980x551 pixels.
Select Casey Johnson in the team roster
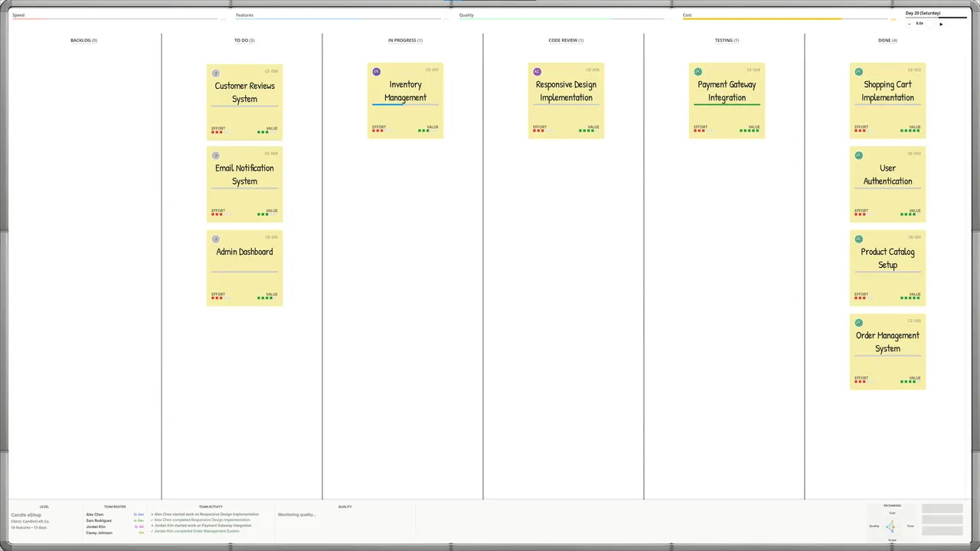click(x=115, y=533)
